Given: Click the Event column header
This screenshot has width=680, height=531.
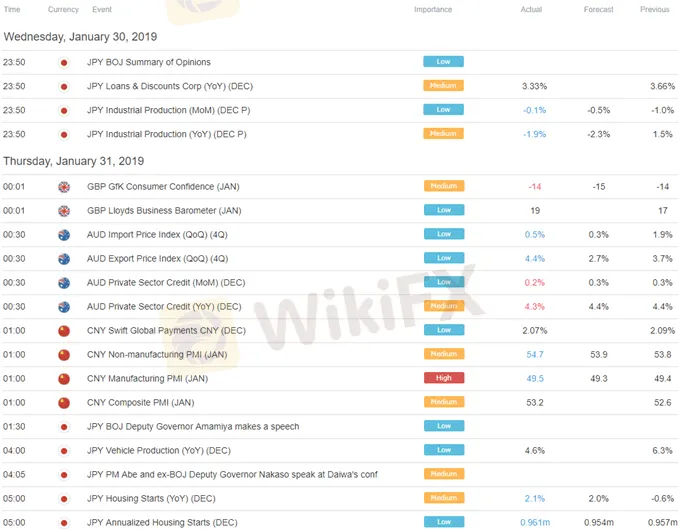Looking at the screenshot, I should point(102,10).
